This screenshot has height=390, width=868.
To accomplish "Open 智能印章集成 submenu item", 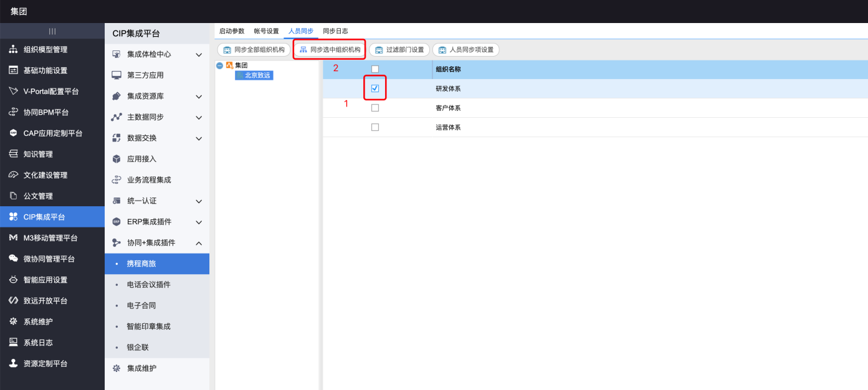I will 157,326.
